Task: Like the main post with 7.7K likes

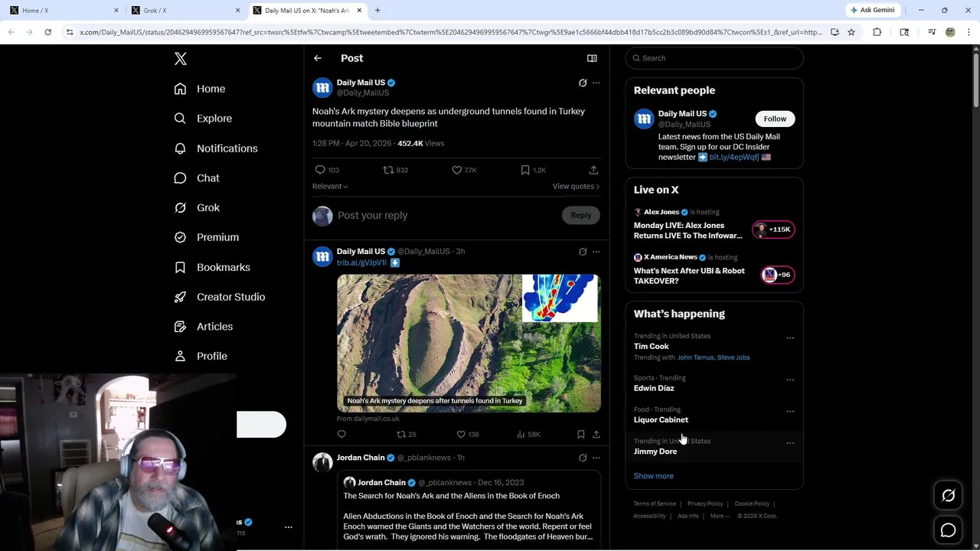Action: point(457,170)
